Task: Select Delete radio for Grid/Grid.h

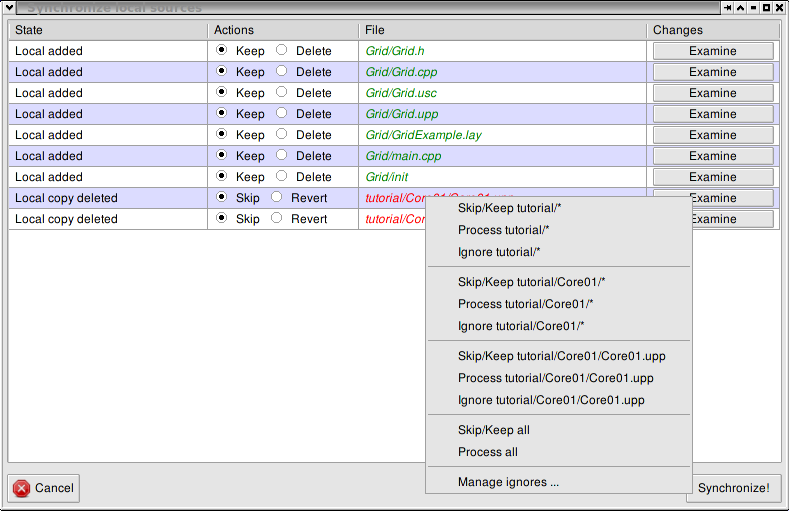Action: (282, 50)
